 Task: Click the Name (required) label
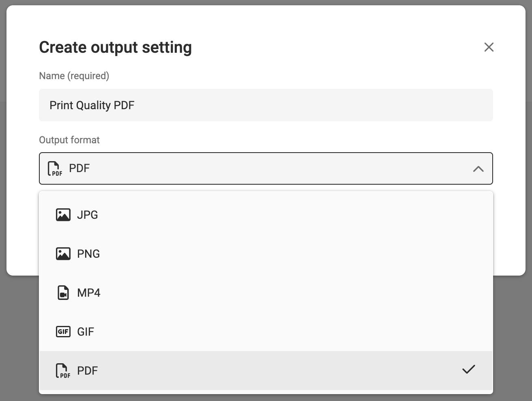74,76
